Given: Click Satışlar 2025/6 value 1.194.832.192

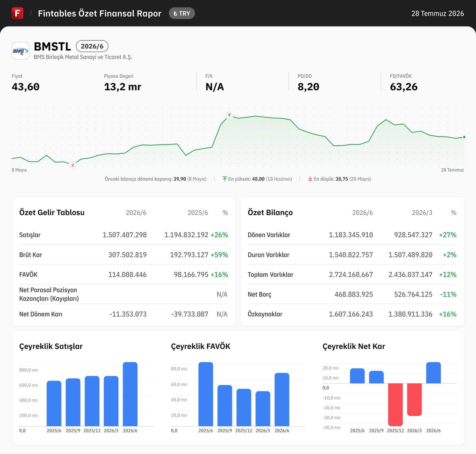Looking at the screenshot, I should [x=186, y=235].
